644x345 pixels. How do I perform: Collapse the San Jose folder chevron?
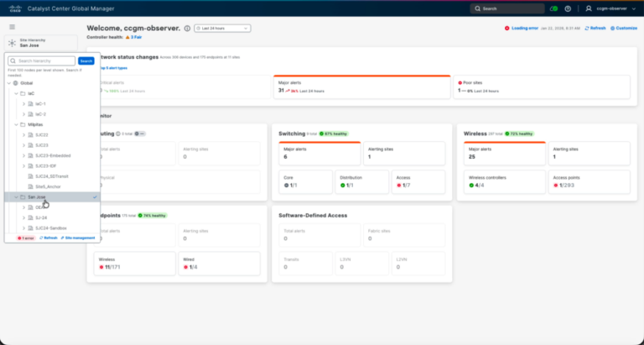[x=17, y=197]
